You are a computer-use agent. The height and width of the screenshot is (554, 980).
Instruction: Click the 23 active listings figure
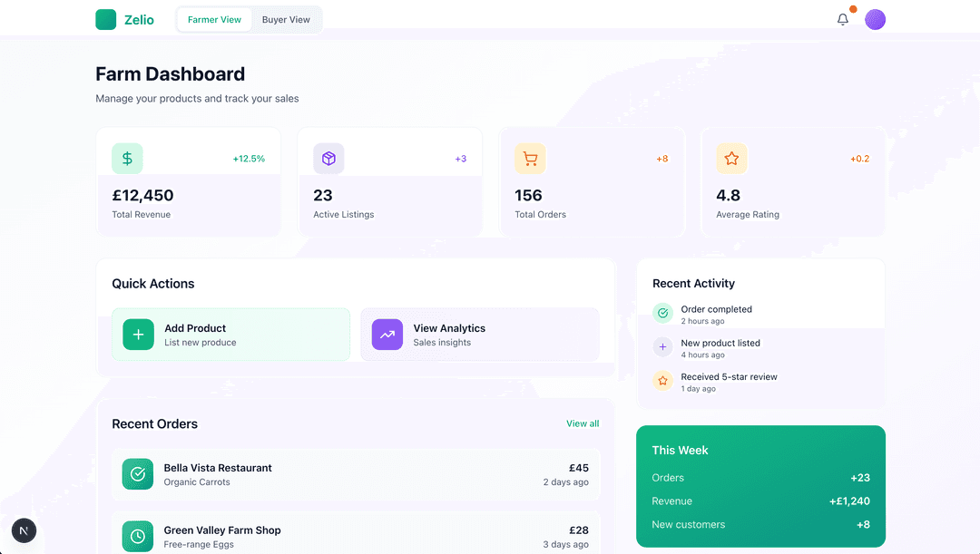(x=322, y=196)
